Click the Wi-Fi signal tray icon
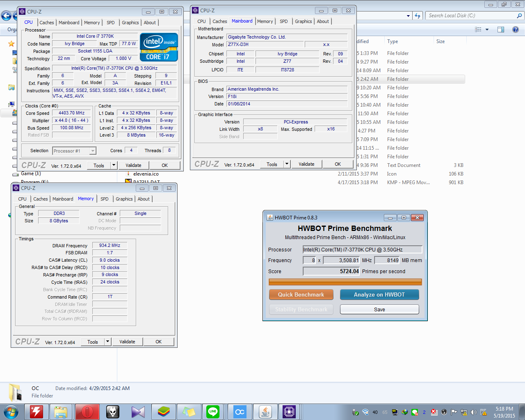 365,412
